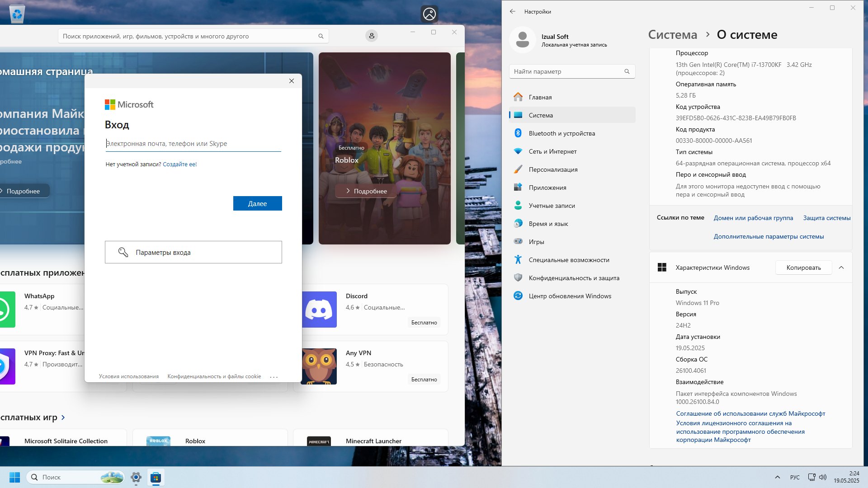Screen dimensions: 868x488
Task: Click the Store search magnifier icon
Action: click(321, 36)
